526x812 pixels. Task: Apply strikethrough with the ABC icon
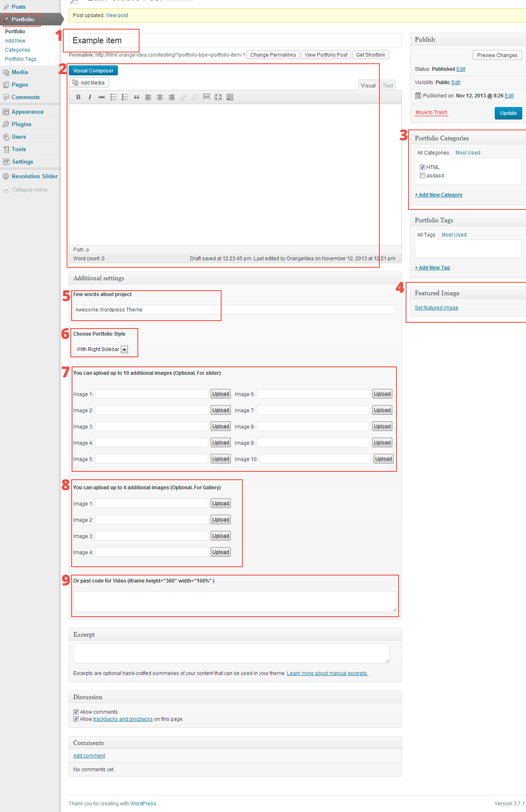pos(102,97)
